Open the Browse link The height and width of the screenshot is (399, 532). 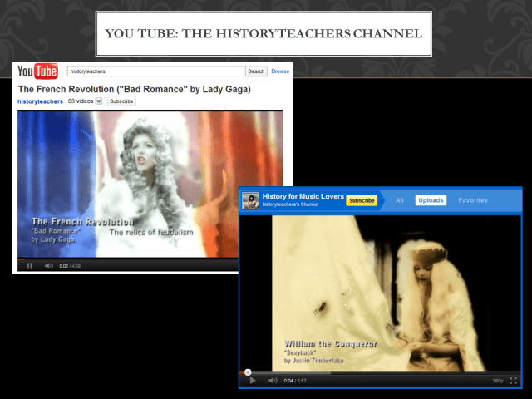(280, 71)
